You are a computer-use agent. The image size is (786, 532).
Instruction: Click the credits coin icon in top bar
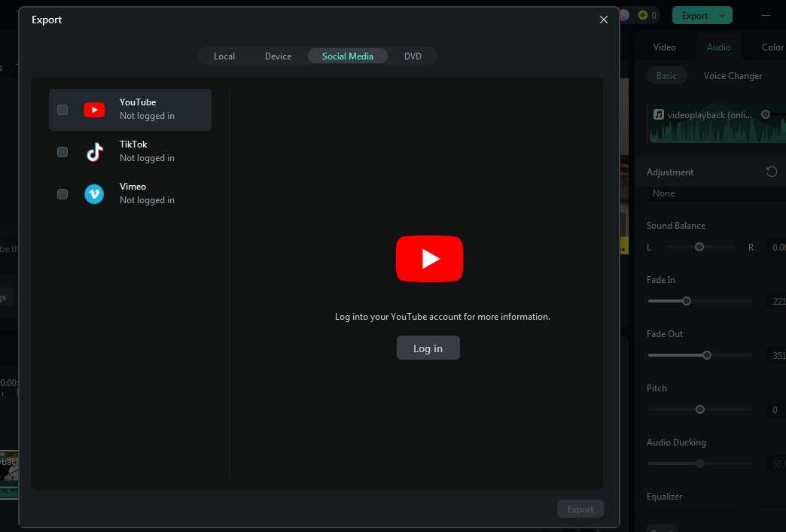click(643, 15)
